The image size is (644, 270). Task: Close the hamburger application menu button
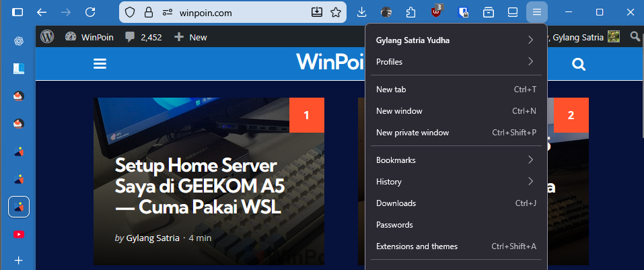coord(536,12)
